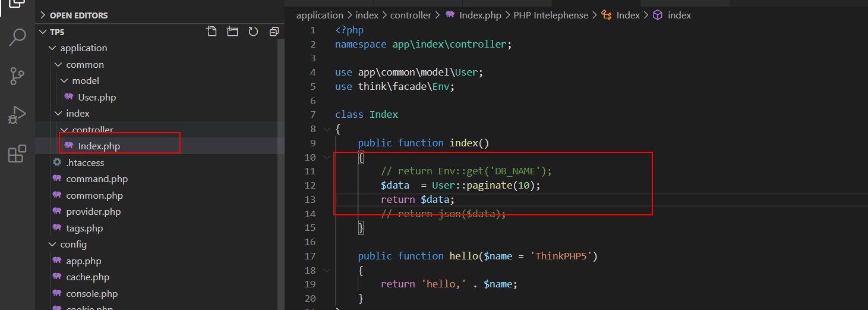
Task: Refresh the TP5 explorer tree
Action: coord(253,32)
